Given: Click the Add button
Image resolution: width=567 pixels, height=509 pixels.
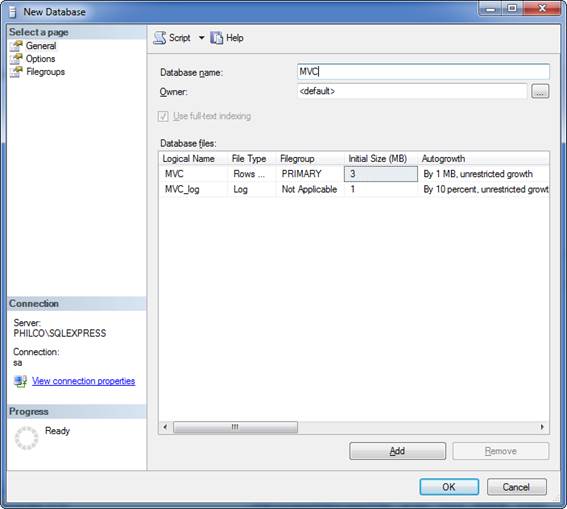Looking at the screenshot, I should click(397, 451).
